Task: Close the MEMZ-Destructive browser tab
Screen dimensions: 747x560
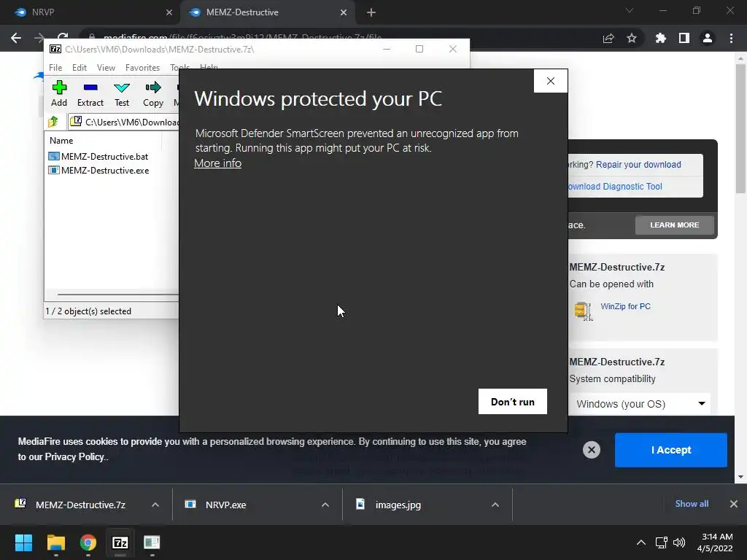Action: 344,12
